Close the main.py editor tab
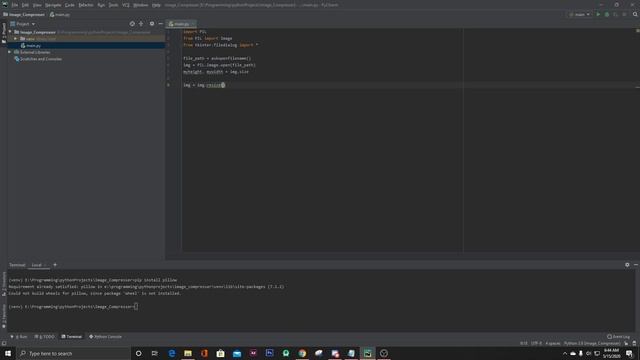Image resolution: width=640 pixels, height=360 pixels. pos(193,24)
